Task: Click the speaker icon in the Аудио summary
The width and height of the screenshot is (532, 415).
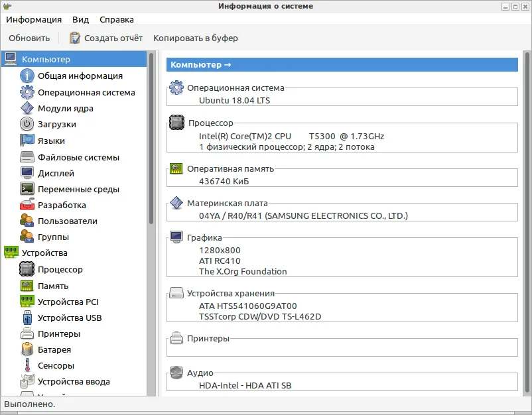Action: tap(176, 373)
